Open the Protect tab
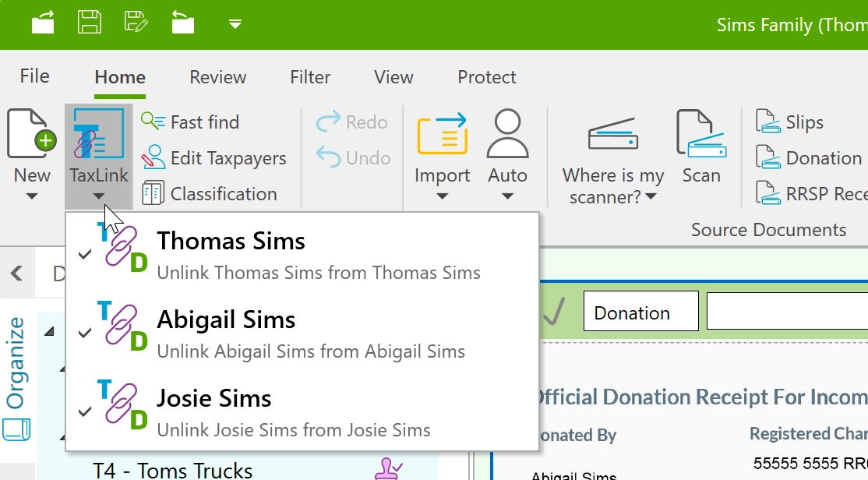 click(x=486, y=77)
